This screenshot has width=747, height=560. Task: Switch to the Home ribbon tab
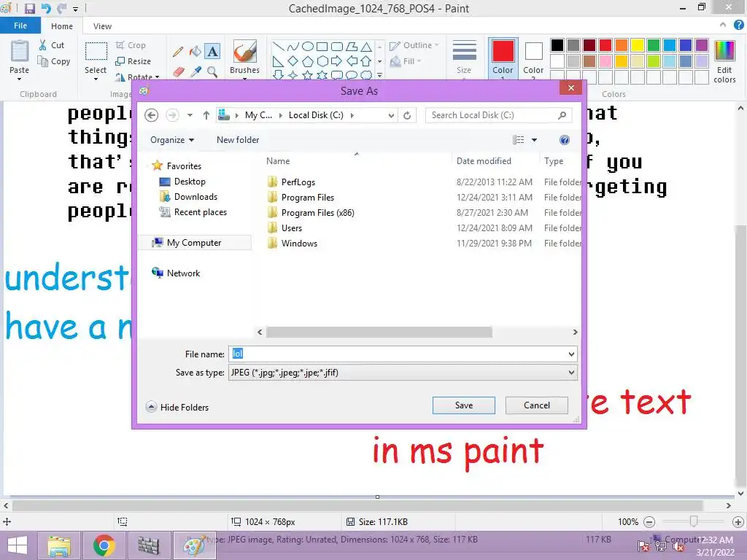click(62, 26)
